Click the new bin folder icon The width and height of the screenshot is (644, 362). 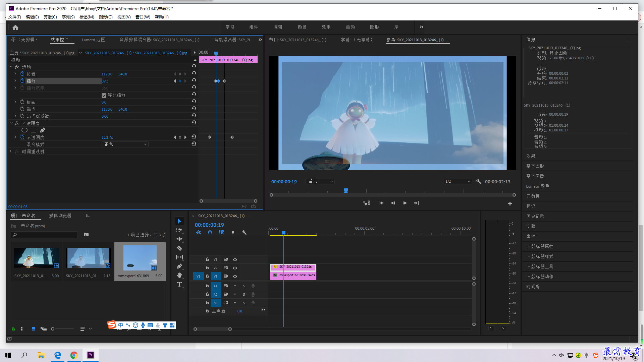(x=86, y=235)
